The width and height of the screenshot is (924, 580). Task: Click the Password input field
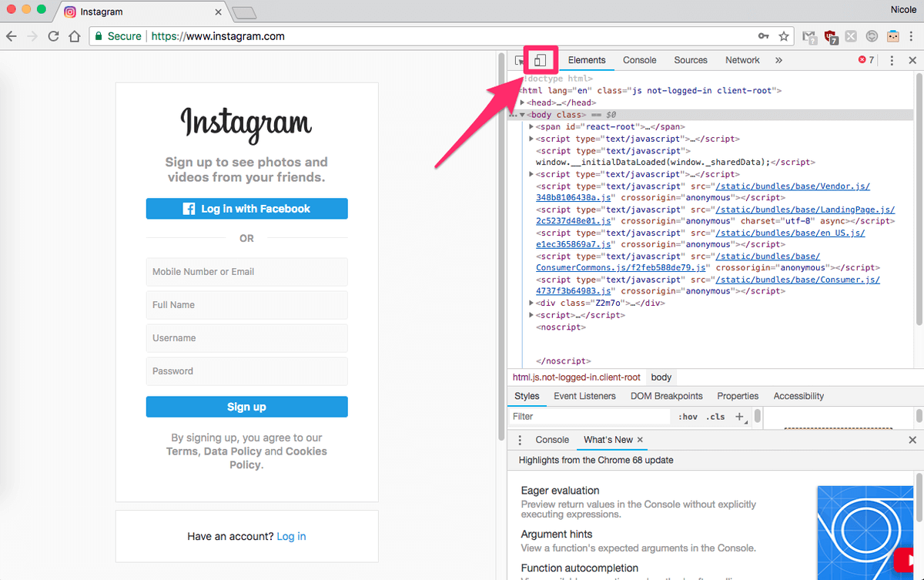tap(246, 371)
